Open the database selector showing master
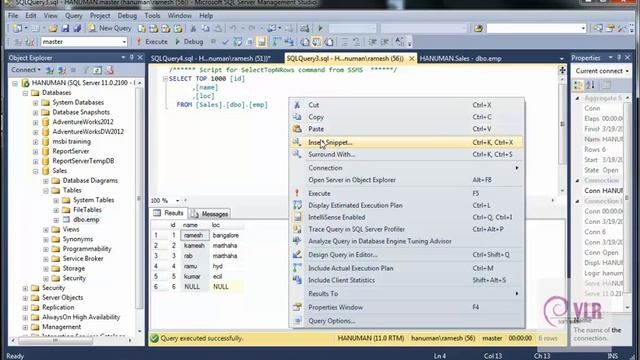 point(84,42)
